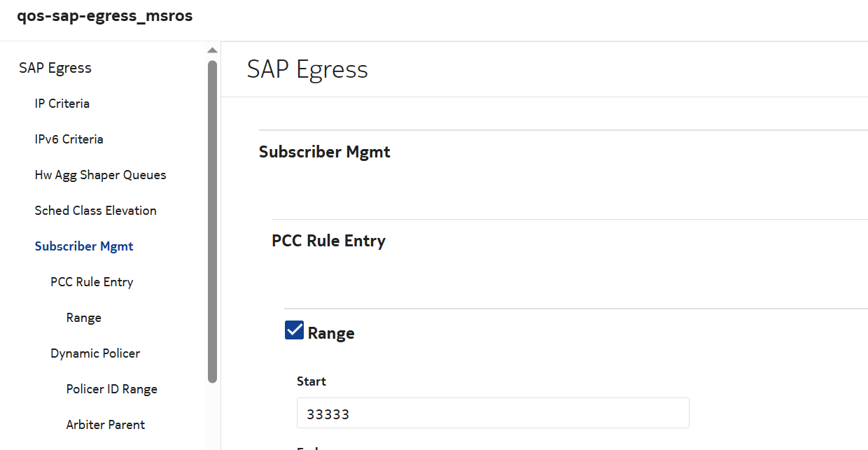Select Arbiter Parent in the sidebar
This screenshot has width=868, height=450.
tap(106, 425)
